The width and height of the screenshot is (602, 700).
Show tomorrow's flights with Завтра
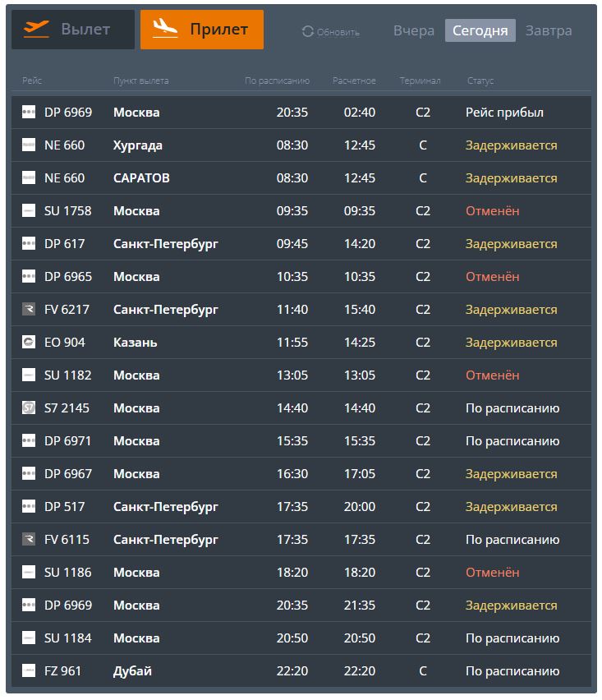[x=549, y=31]
